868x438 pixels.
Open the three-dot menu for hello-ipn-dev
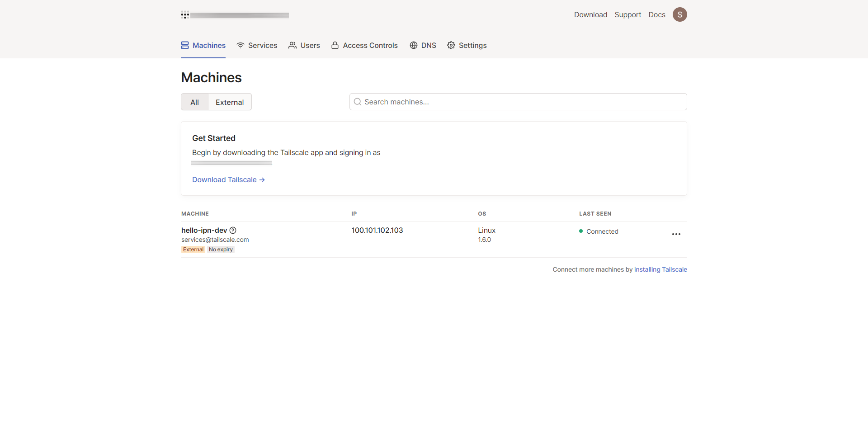(x=676, y=234)
